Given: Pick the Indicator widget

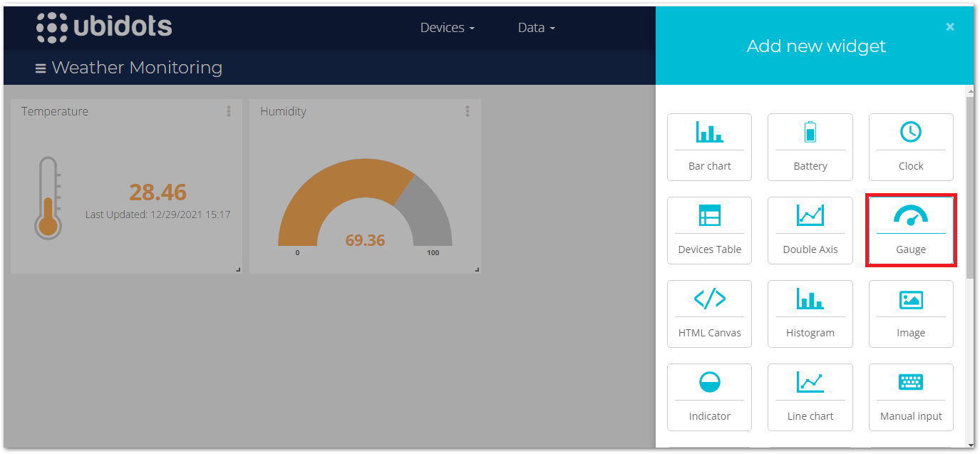Looking at the screenshot, I should [709, 397].
